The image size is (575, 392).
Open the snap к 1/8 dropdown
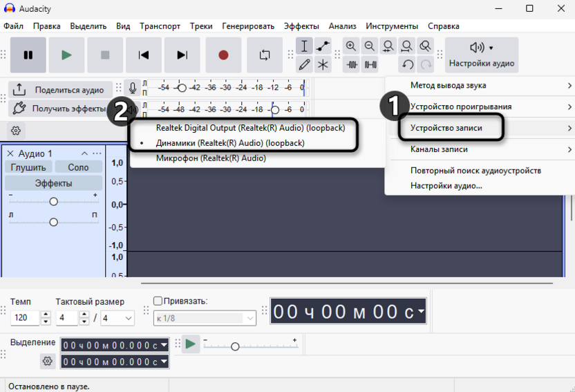point(205,318)
